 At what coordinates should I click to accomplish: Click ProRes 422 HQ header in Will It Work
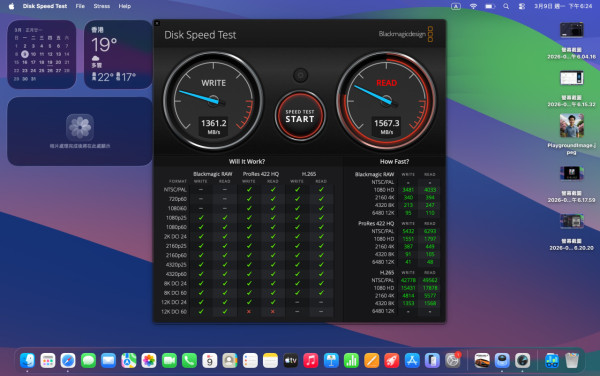[261, 174]
